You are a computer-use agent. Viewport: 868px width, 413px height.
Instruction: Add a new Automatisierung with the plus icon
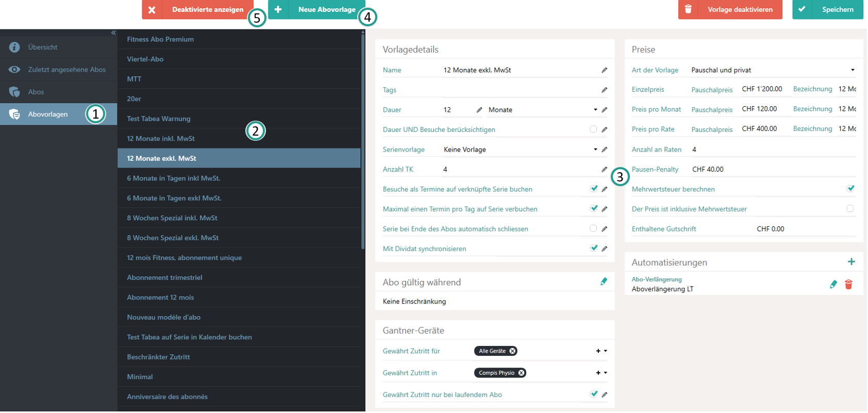pos(852,262)
